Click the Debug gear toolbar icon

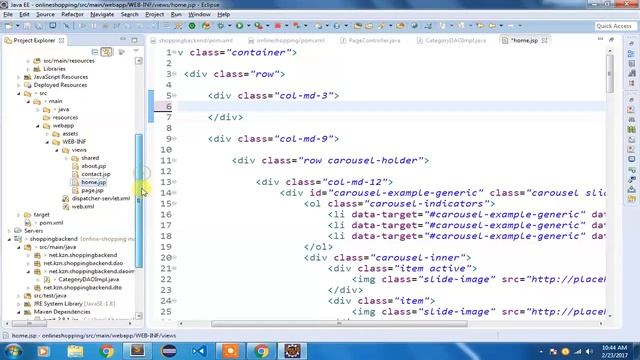pyautogui.click(x=220, y=26)
